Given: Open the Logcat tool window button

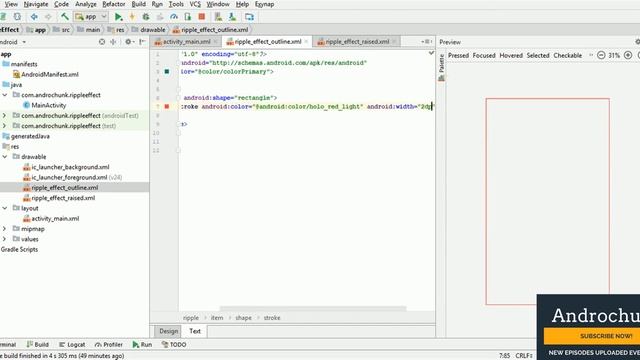Looking at the screenshot, I should [72, 344].
